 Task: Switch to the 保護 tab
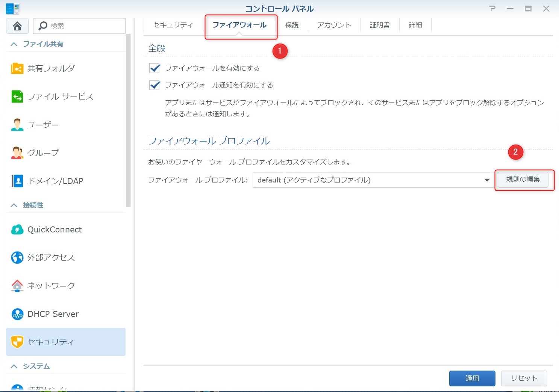coord(292,25)
